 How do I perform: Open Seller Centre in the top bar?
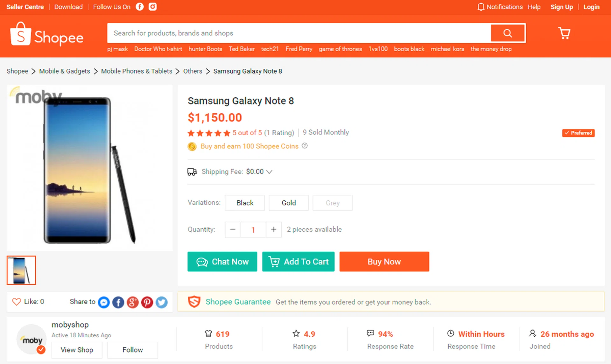coord(25,7)
